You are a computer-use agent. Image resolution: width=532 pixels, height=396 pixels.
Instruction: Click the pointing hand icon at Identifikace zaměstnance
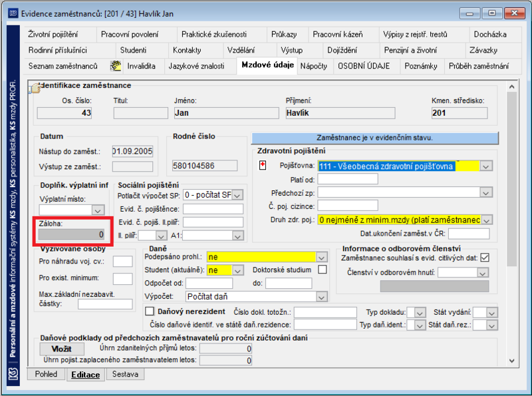pos(35,88)
